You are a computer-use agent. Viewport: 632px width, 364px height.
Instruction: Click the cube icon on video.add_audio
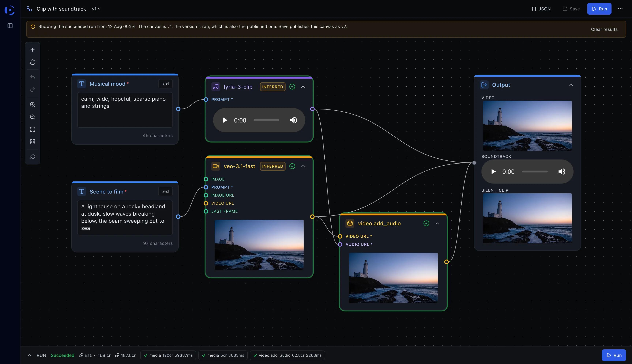[350, 223]
